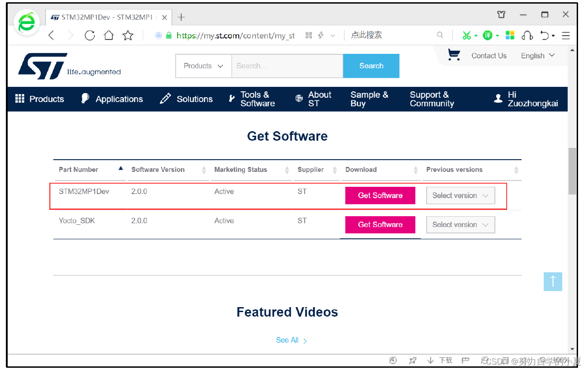Click the browser back arrow
The height and width of the screenshot is (370, 588).
point(51,35)
